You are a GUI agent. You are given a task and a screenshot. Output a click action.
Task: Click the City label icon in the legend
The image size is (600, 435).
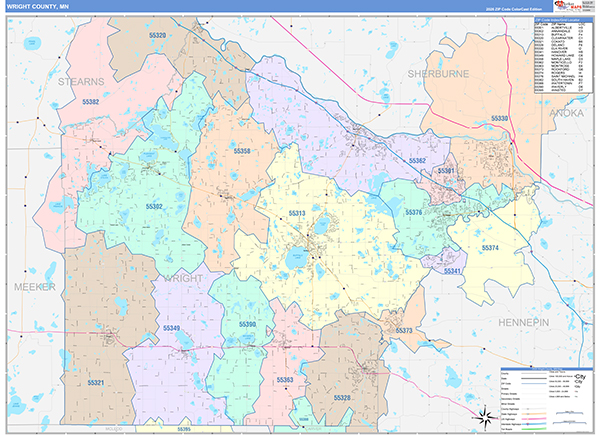[x=579, y=376]
